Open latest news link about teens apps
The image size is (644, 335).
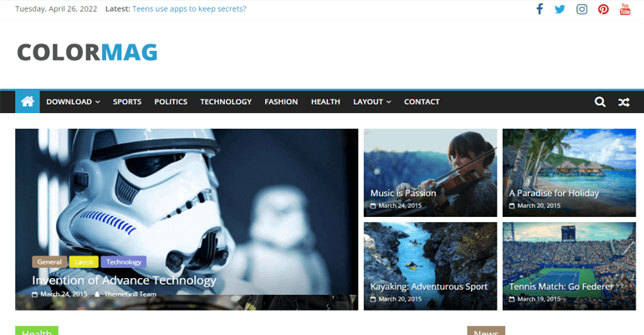[189, 8]
